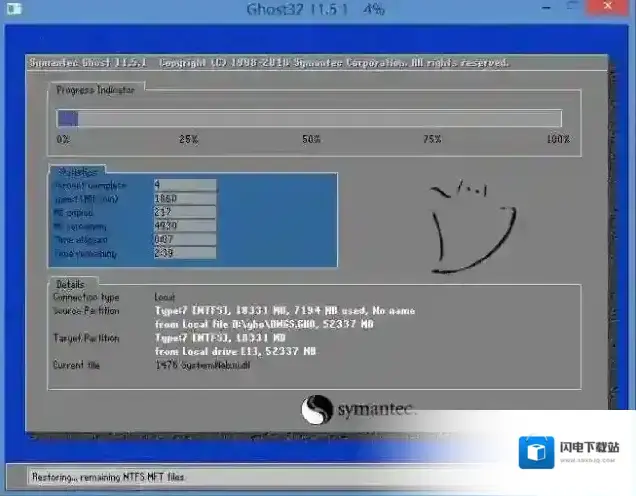The image size is (636, 496).
Task: Select the Speed (MB/min) value field
Action: 185,199
